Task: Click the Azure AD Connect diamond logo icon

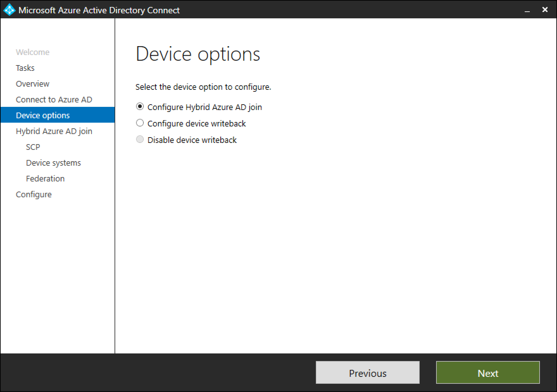Action: pos(9,10)
